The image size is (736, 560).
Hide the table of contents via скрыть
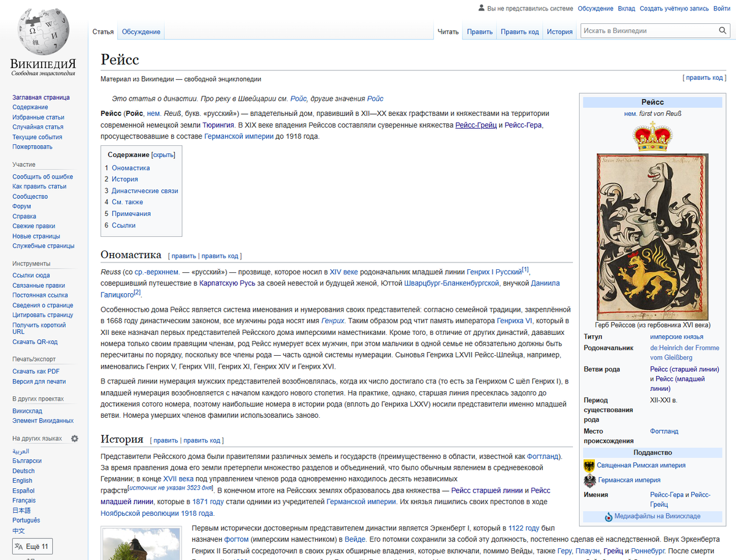click(163, 155)
